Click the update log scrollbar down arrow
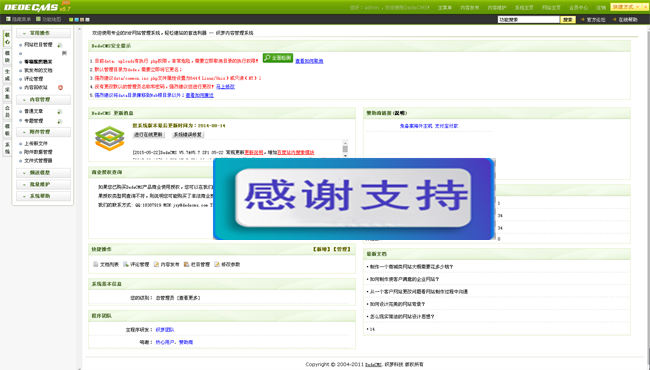The height and width of the screenshot is (370, 650). [345, 156]
